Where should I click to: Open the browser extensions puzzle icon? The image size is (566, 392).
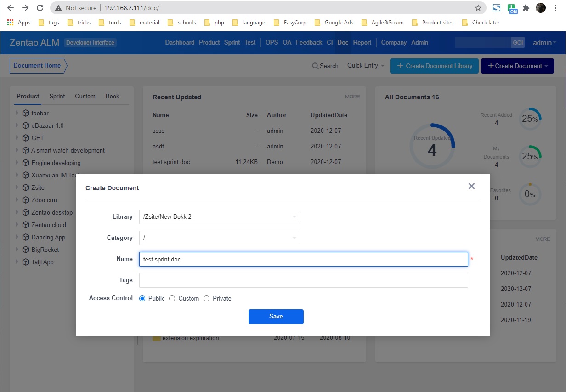click(x=526, y=8)
